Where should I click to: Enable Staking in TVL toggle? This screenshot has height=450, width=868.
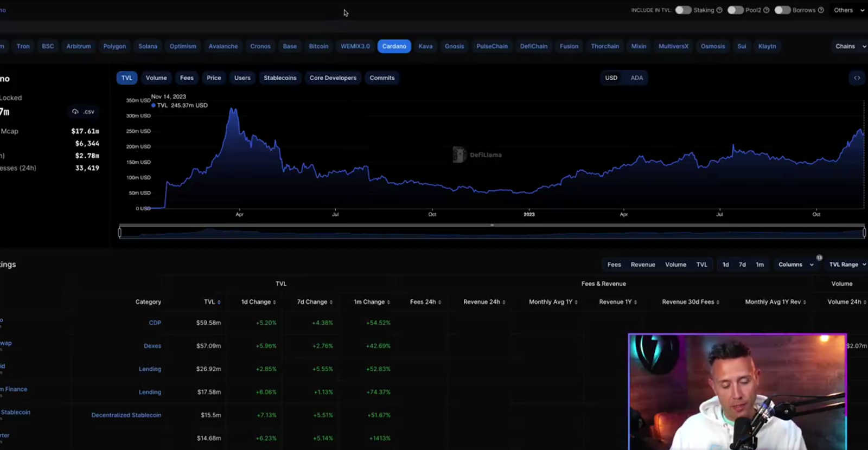(683, 10)
